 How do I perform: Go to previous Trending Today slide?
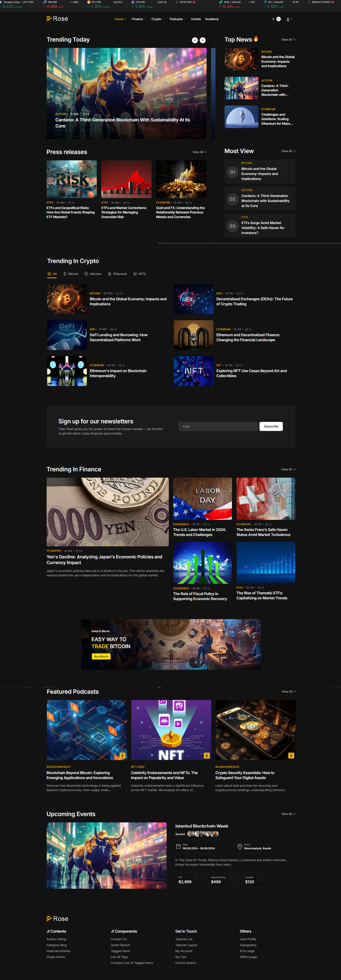tap(194, 40)
